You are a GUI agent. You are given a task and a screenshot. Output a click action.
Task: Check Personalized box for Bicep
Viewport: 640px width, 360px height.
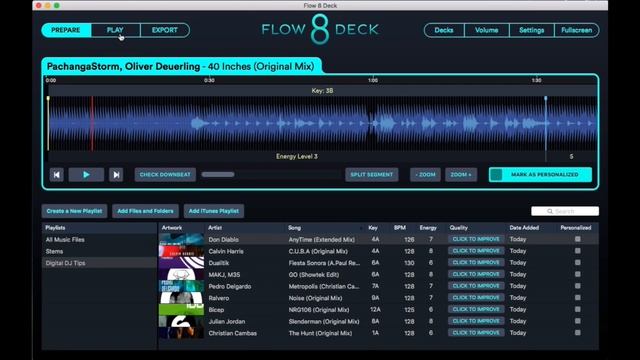pos(578,309)
